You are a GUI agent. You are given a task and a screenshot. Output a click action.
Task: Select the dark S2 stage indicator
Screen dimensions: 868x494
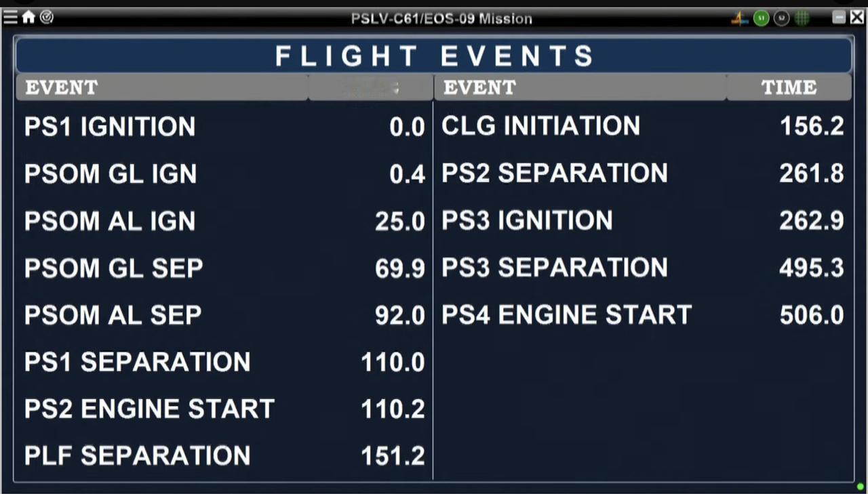(782, 18)
